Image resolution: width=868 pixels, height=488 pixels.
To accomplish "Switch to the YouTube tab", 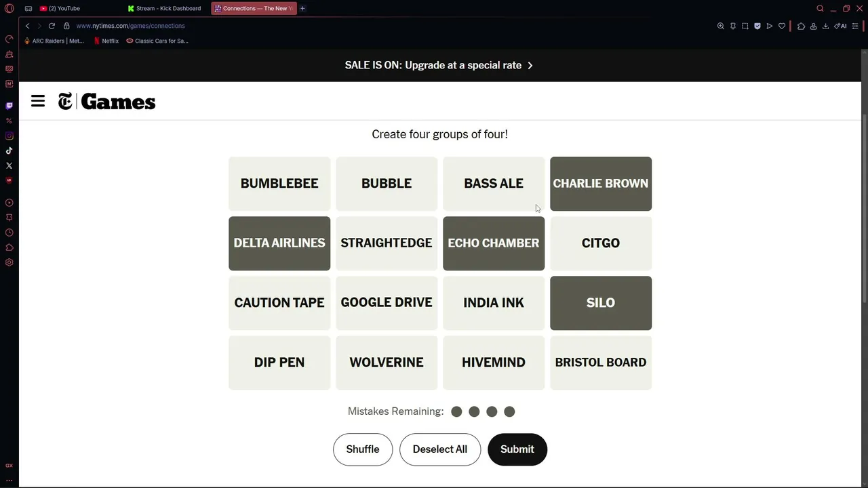I will (64, 8).
